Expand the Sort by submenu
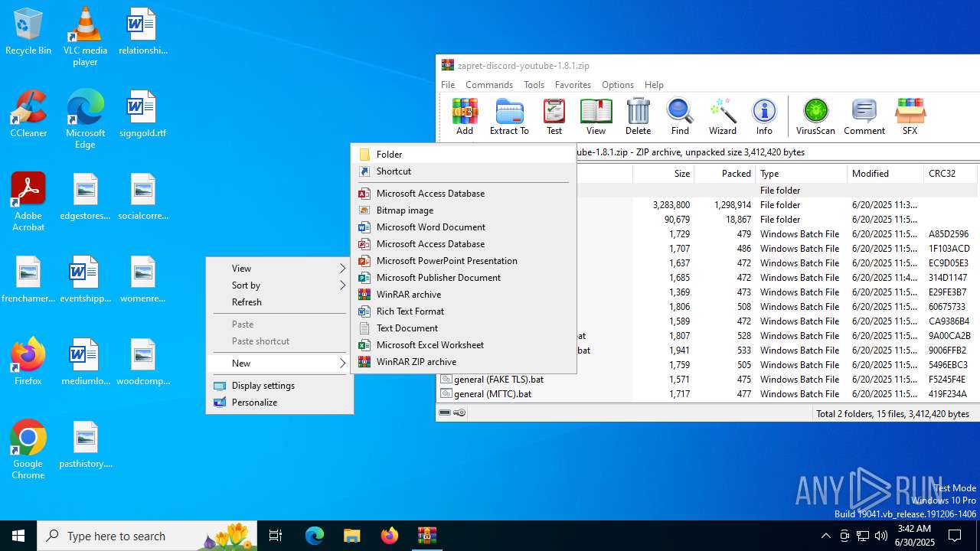 tap(279, 285)
